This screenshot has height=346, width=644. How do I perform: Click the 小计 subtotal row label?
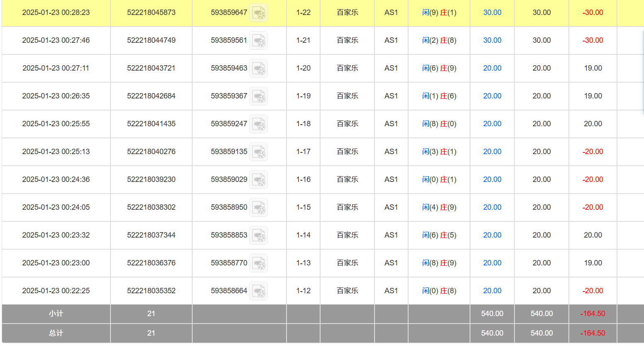56,314
